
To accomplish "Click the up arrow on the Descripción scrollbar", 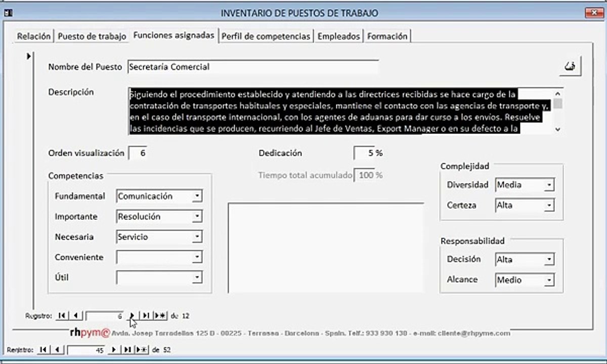I will (x=558, y=94).
